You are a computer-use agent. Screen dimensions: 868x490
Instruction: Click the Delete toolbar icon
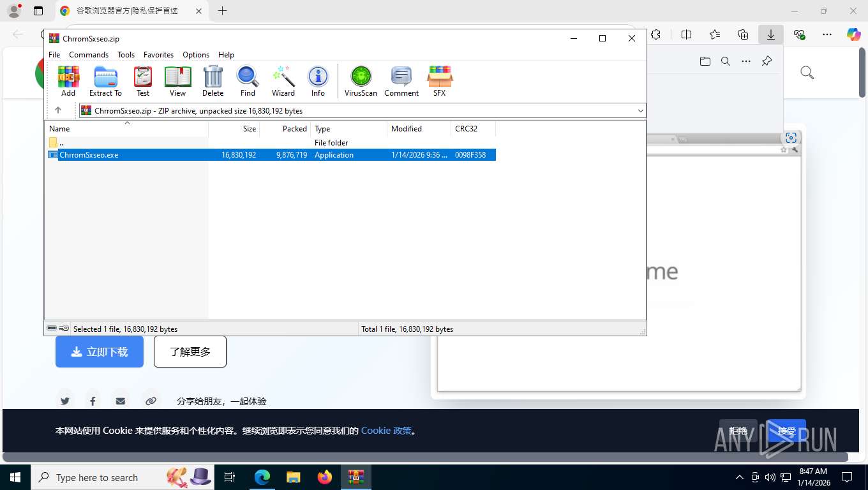tap(213, 81)
